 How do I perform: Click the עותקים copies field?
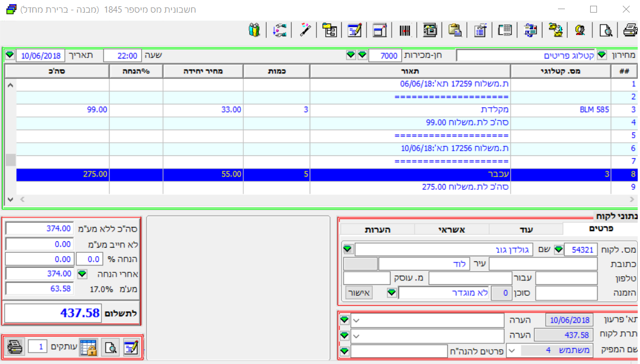37,347
